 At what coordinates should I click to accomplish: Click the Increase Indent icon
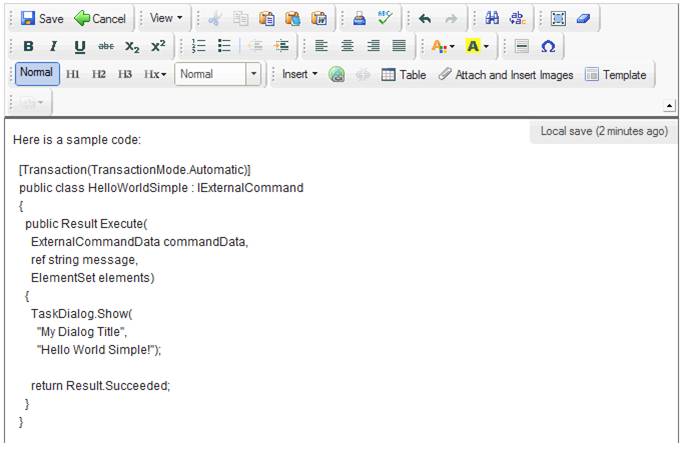282,46
